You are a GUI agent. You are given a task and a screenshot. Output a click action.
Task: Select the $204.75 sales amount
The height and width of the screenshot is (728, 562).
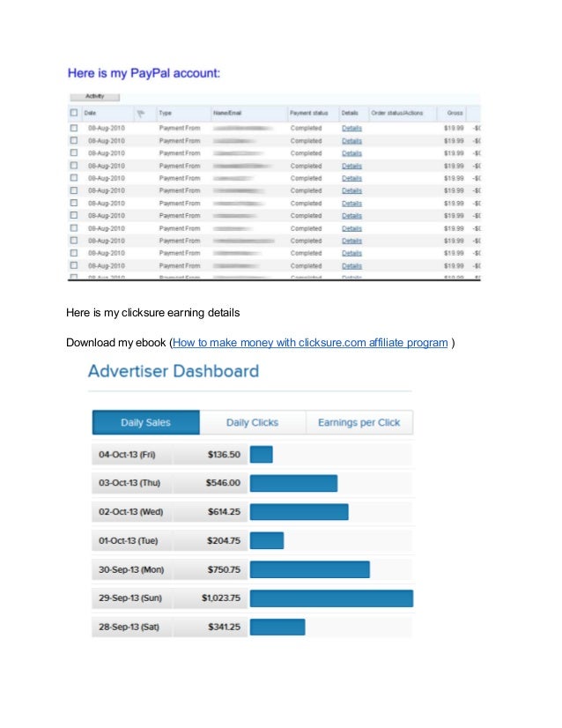click(224, 540)
